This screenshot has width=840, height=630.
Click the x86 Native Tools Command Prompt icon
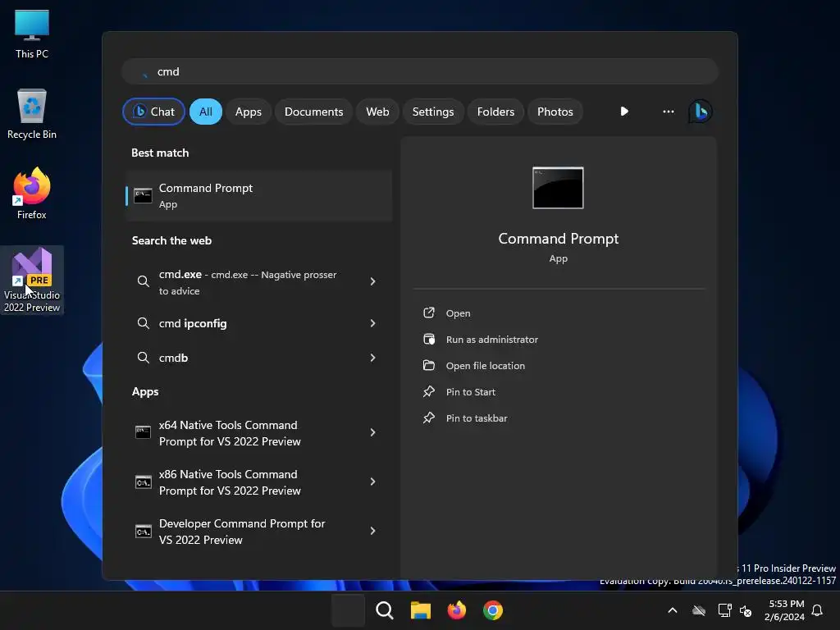pos(143,482)
